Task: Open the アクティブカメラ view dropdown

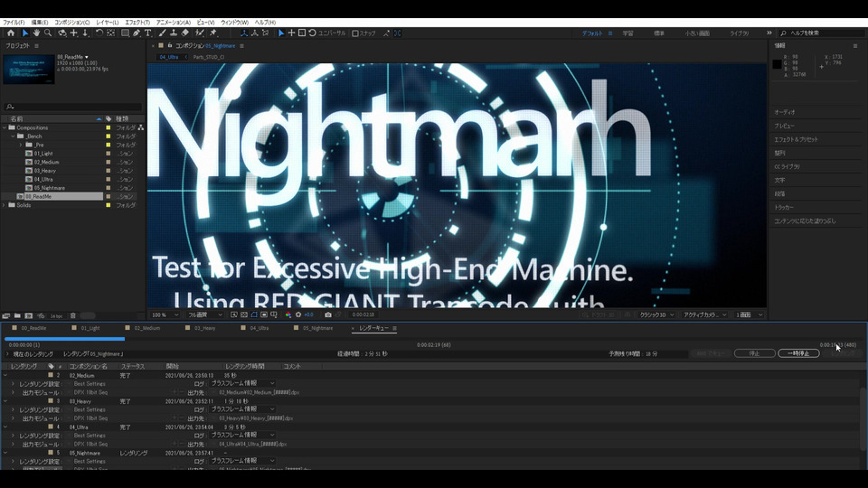Action: (x=704, y=314)
